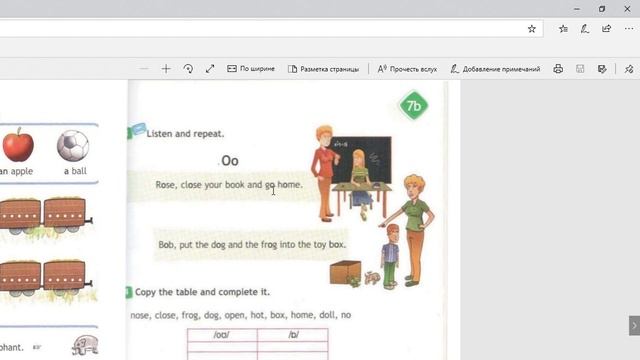Open the settings and more menu
Screen dimensions: 640x360
tap(629, 29)
